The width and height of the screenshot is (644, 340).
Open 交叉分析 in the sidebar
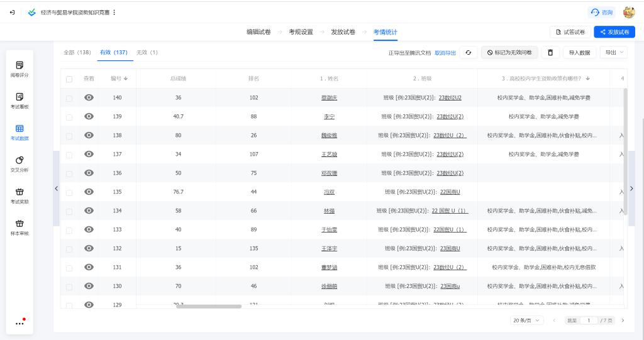pos(19,164)
